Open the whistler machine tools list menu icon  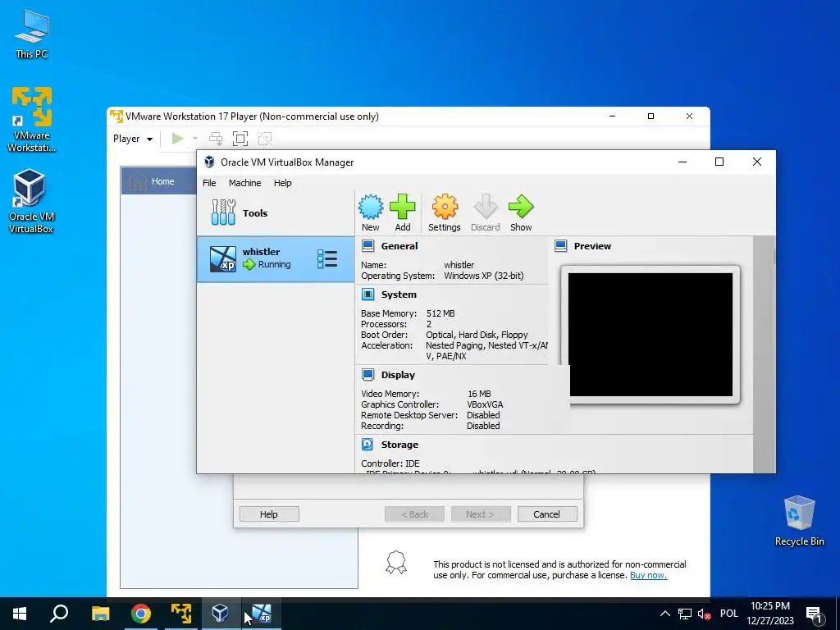click(327, 258)
